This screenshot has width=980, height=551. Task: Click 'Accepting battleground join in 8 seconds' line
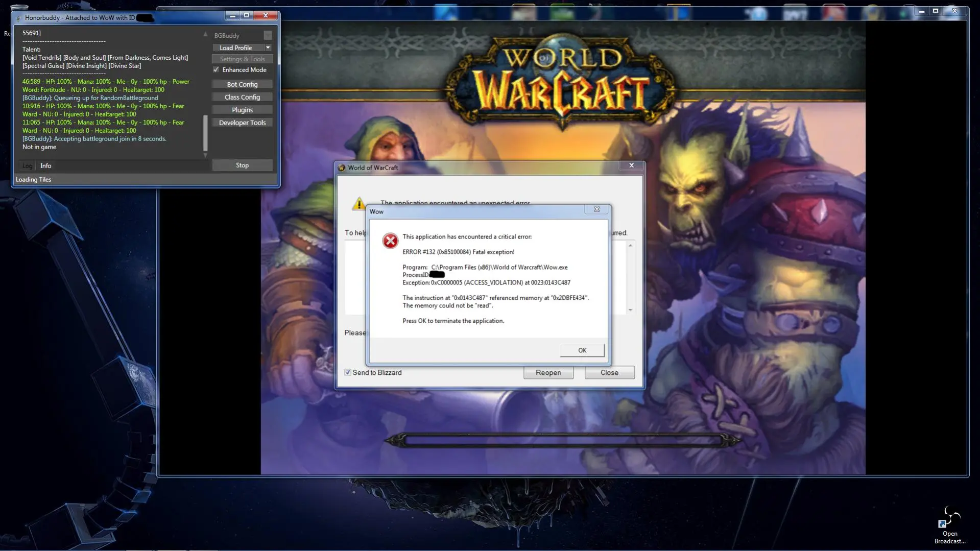tap(94, 138)
